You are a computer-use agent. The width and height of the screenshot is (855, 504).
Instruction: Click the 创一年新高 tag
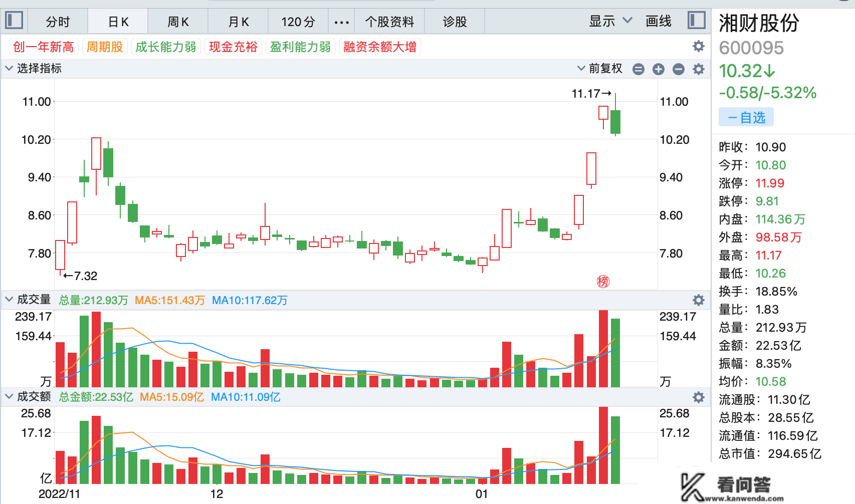pos(44,47)
